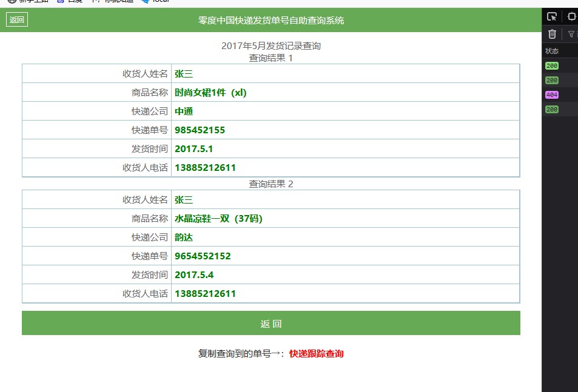Clear network log with trash icon
This screenshot has height=392, width=578.
click(x=552, y=34)
